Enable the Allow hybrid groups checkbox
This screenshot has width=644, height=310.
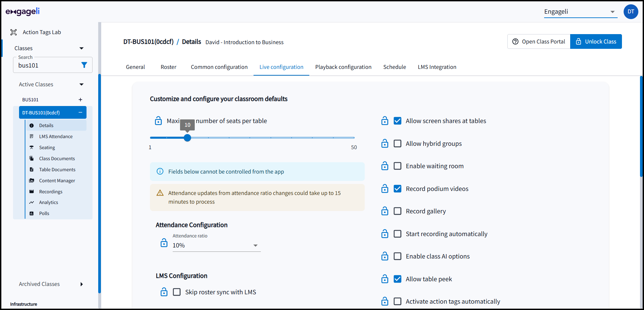[397, 143]
